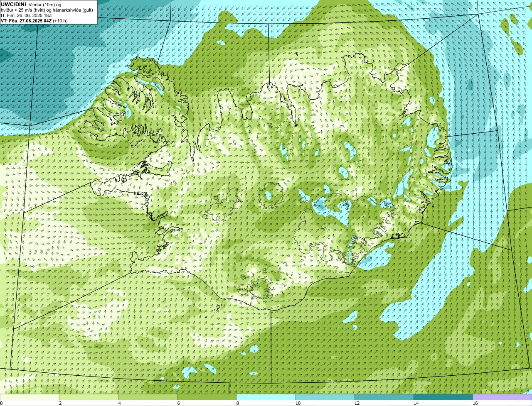Viewport: 532px width, 406px height.
Task: Click the teal swatch between 12 and 14
Action: tap(384, 397)
